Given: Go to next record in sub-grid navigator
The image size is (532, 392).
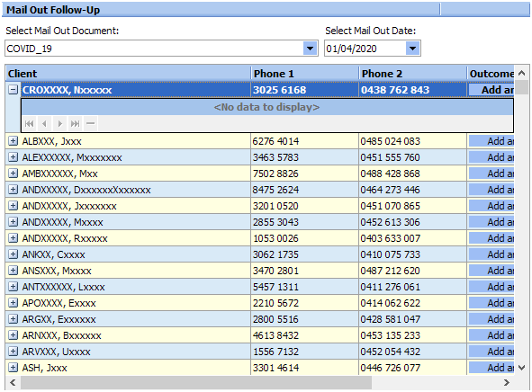Looking at the screenshot, I should coord(59,124).
